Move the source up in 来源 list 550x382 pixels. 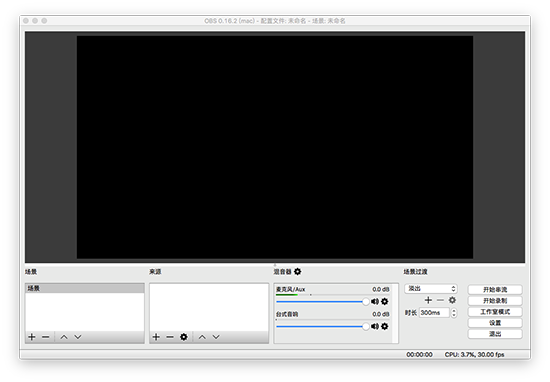coord(202,337)
